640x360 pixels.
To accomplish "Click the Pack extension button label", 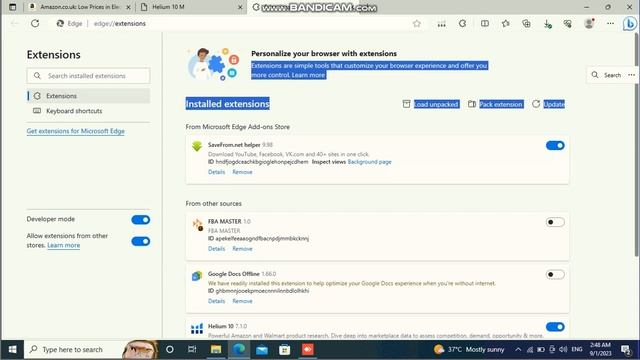I will [x=501, y=104].
